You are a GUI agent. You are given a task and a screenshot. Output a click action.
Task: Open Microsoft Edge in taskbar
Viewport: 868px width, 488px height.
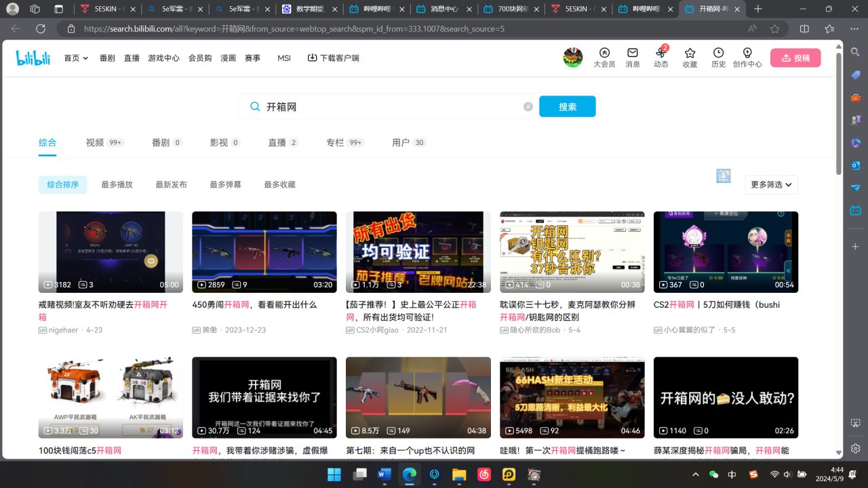click(409, 474)
